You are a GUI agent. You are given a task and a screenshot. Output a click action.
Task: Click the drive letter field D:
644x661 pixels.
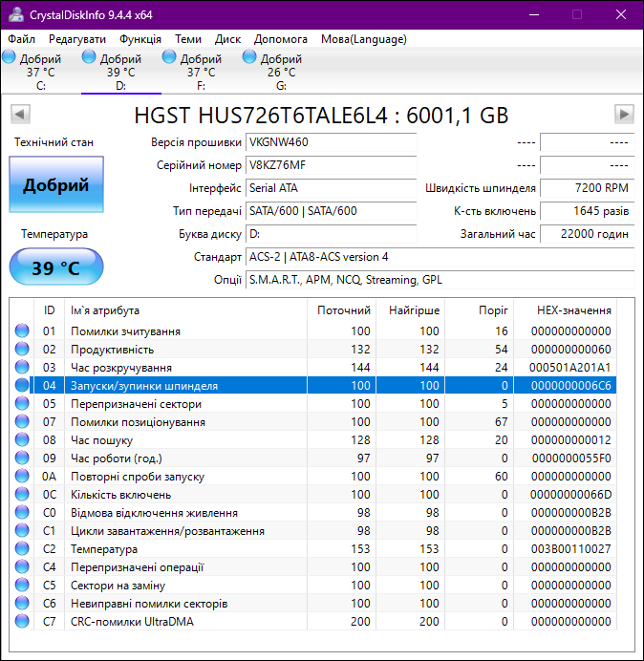[x=331, y=233]
